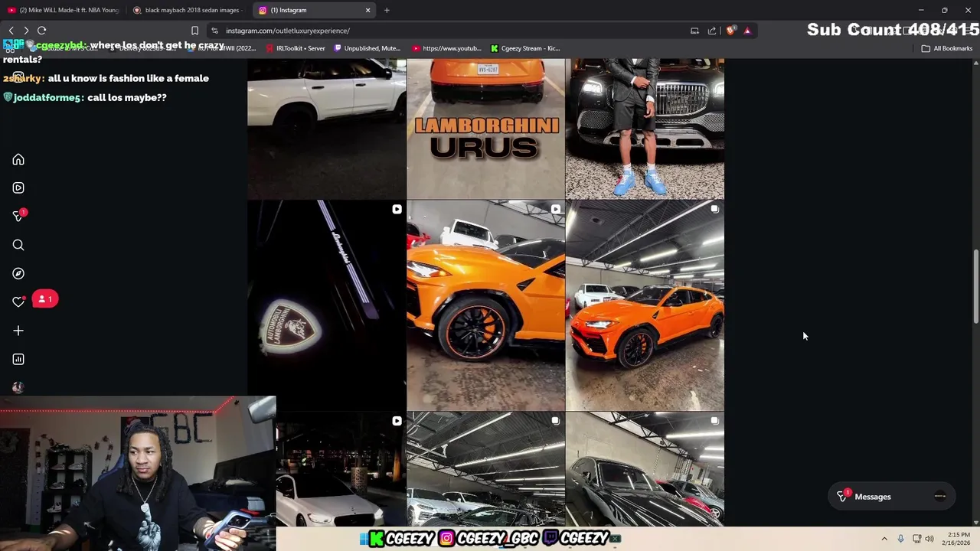This screenshot has width=980, height=551.
Task: Open the IRLToolkit Server bookmark
Action: [x=295, y=48]
